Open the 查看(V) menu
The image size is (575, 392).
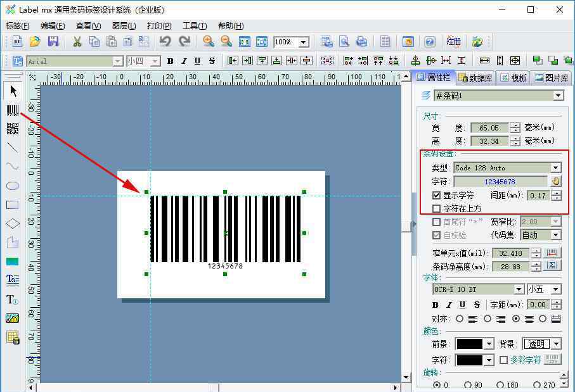tap(88, 25)
